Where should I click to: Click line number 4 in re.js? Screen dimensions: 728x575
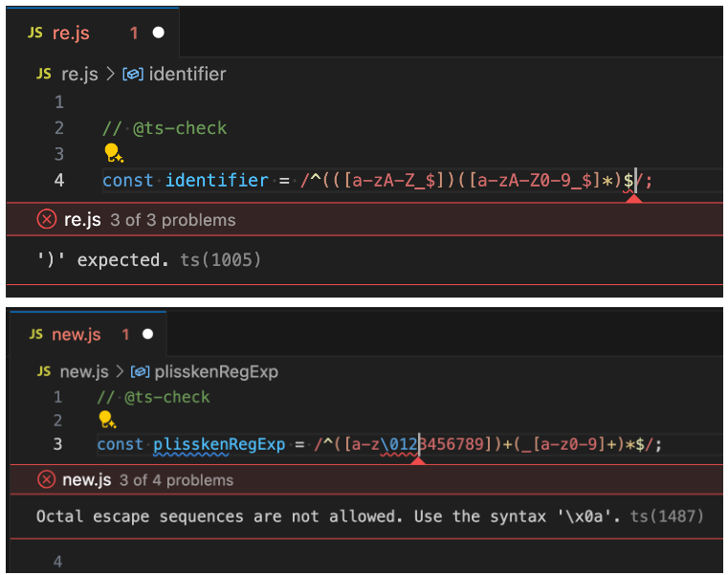coord(59,180)
